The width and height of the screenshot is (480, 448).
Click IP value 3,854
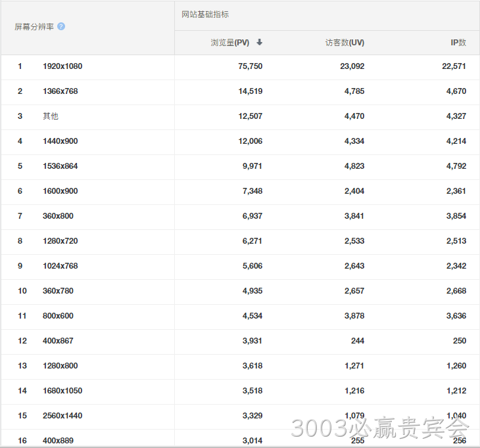click(x=456, y=216)
